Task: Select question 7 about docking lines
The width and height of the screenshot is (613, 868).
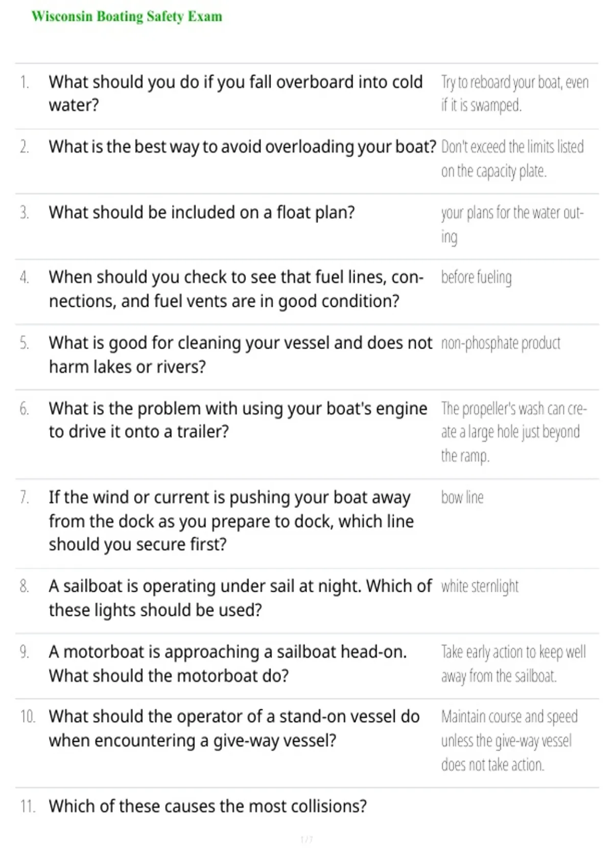Action: coord(231,521)
